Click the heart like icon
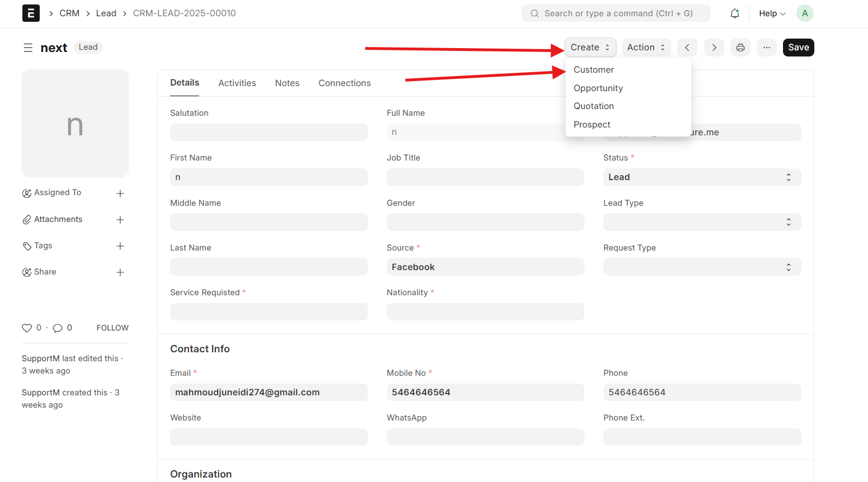Image resolution: width=868 pixels, height=482 pixels. click(27, 328)
